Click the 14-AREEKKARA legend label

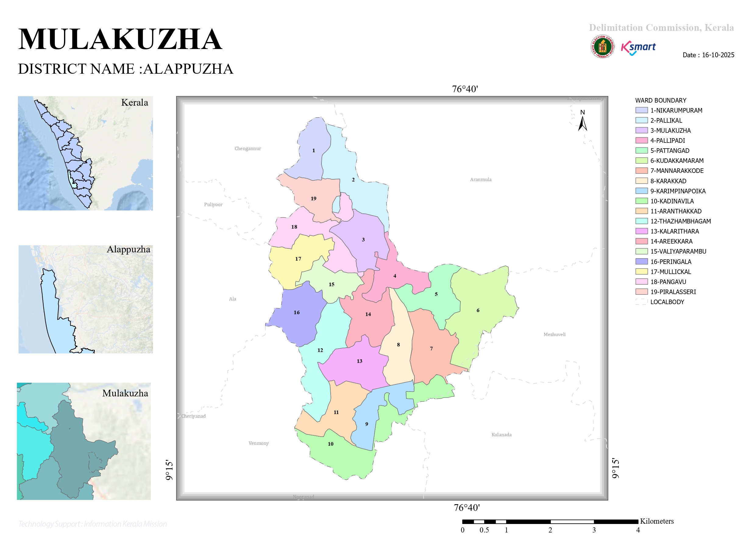click(671, 241)
